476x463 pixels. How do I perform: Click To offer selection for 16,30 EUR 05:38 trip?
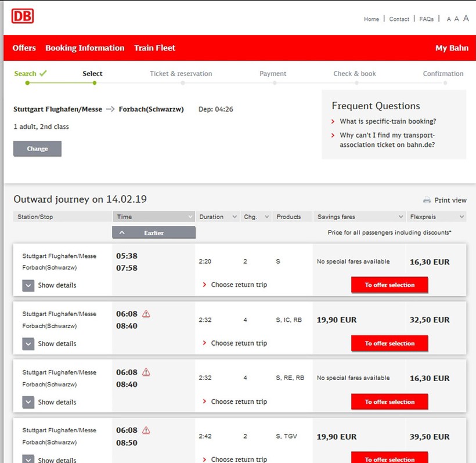coord(390,285)
